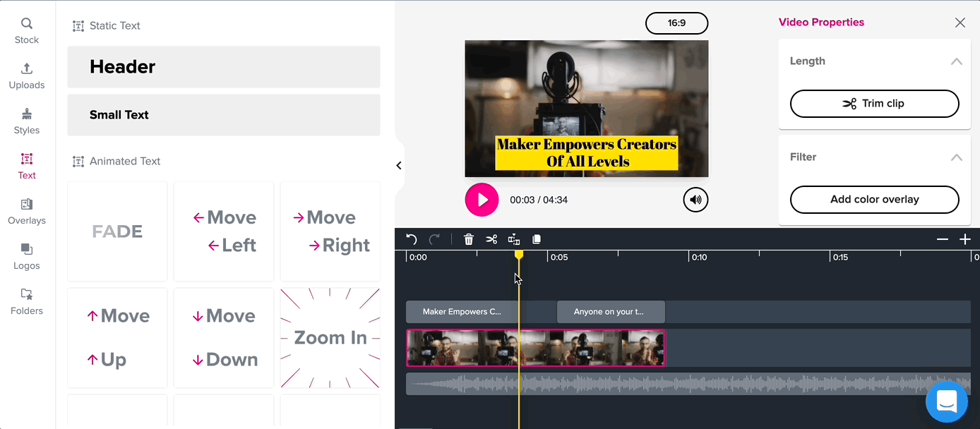Mute the preview with speaker icon
This screenshot has width=980, height=429.
point(695,200)
